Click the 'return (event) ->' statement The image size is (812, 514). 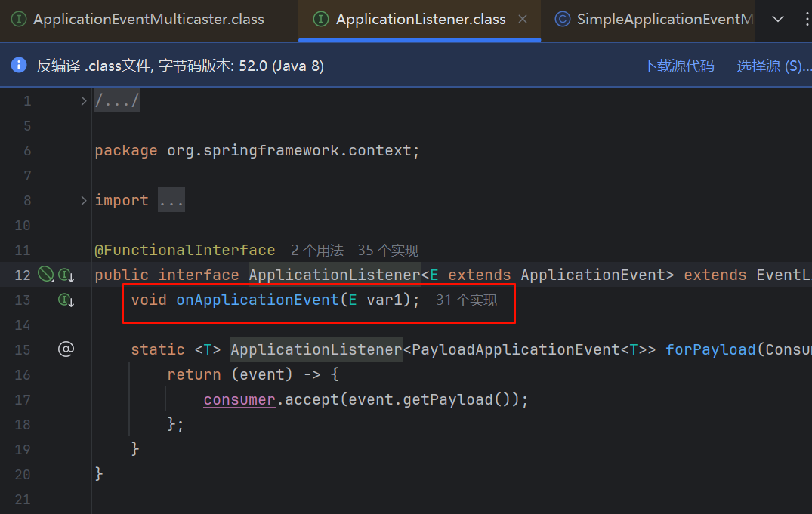244,375
